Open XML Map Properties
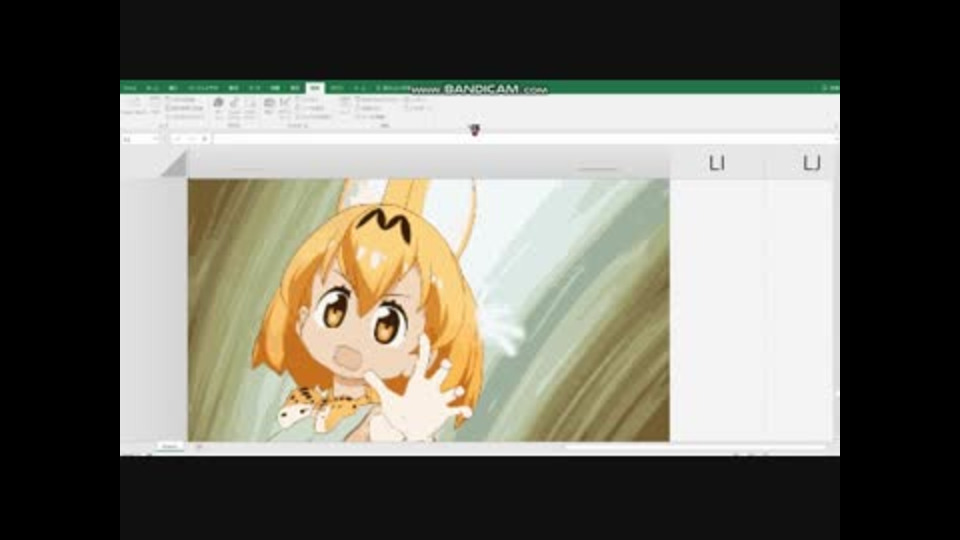Viewport: 960px width, 540px height. [377, 99]
